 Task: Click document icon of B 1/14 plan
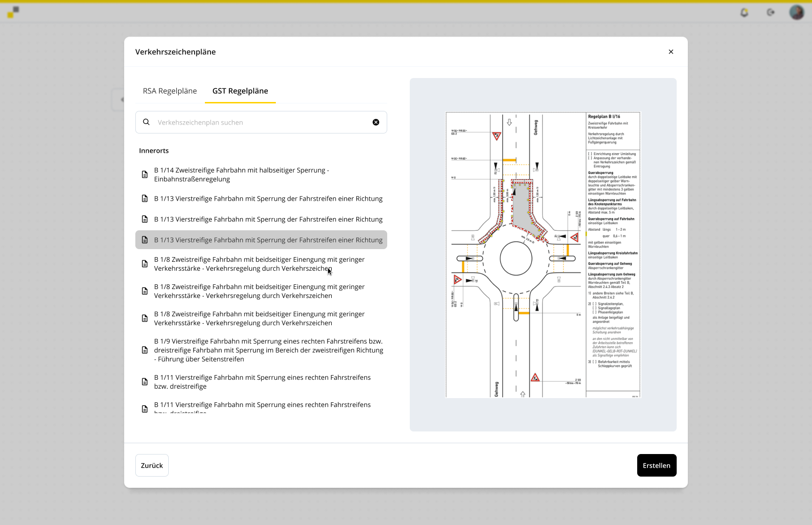[145, 174]
